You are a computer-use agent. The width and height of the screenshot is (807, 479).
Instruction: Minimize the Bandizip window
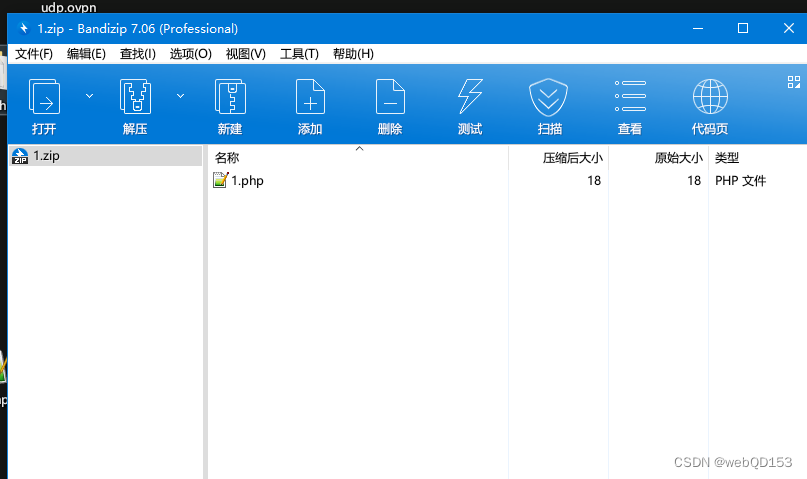tap(698, 28)
